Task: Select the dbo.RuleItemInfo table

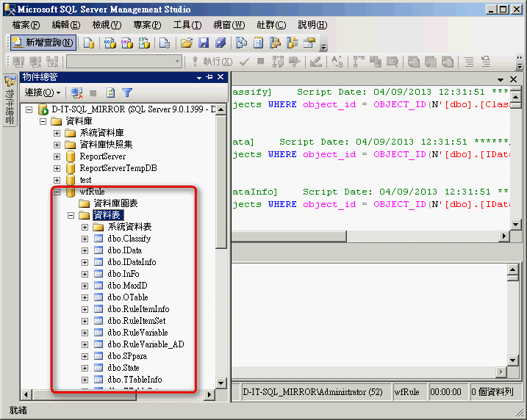Action: [138, 309]
